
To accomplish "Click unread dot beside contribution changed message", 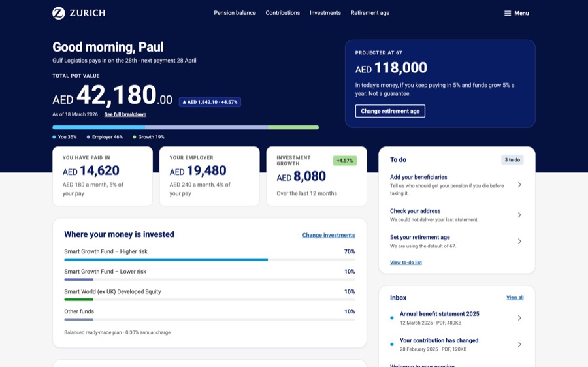I will point(392,344).
